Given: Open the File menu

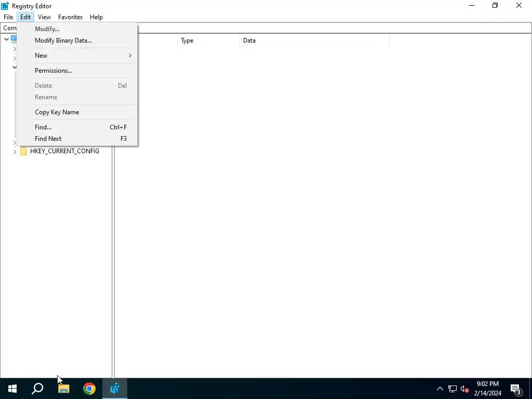Looking at the screenshot, I should pyautogui.click(x=8, y=17).
